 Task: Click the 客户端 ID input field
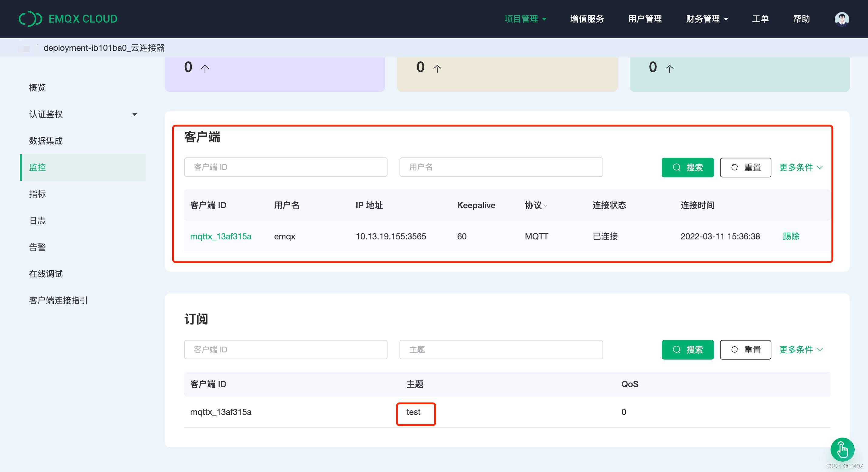point(285,167)
